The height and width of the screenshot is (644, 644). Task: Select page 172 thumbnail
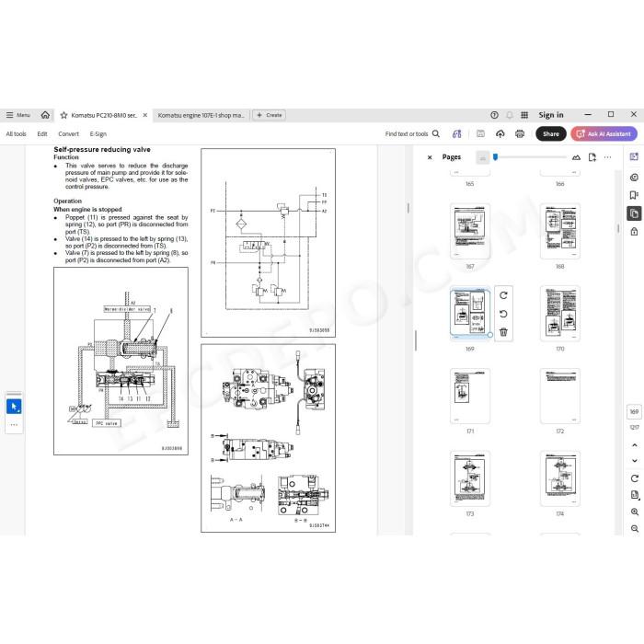click(x=559, y=396)
